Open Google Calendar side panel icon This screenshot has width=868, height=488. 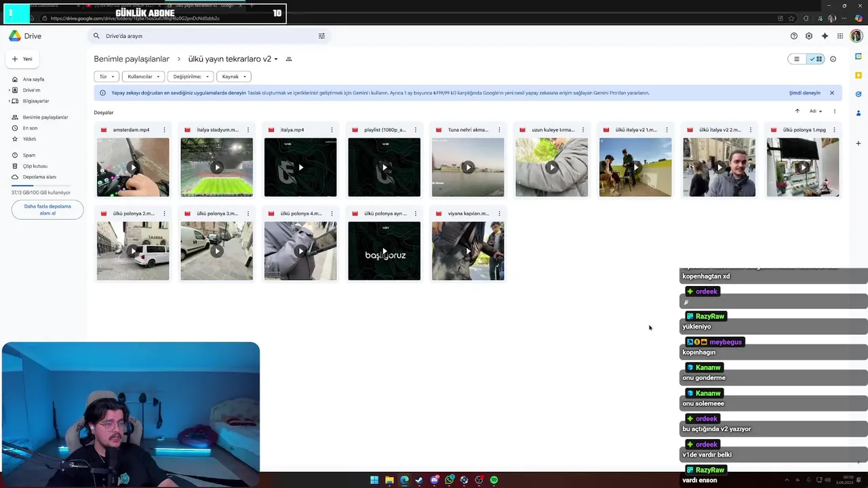point(859,56)
